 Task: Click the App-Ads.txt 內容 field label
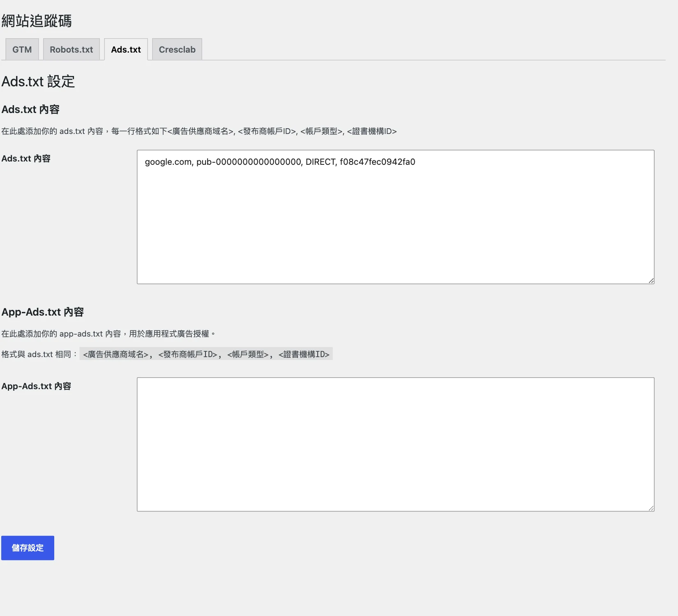[36, 386]
